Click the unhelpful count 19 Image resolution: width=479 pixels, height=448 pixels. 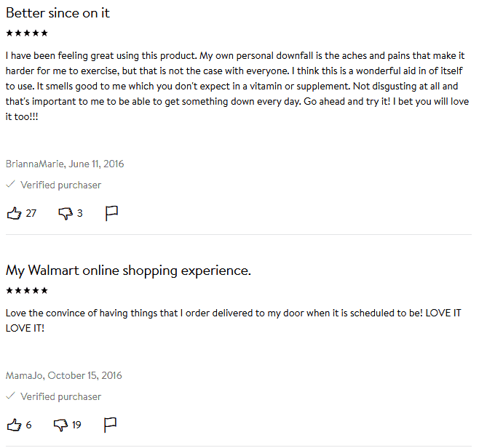(76, 425)
